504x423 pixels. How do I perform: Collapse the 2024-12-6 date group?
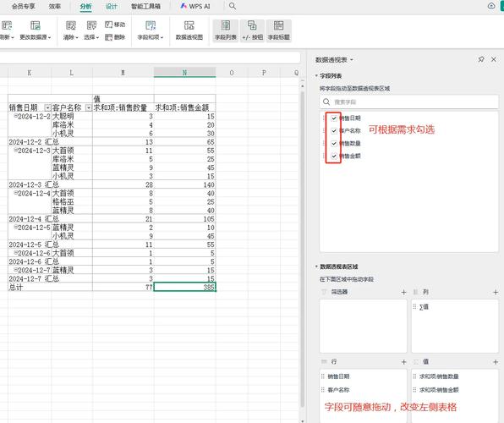(x=15, y=253)
